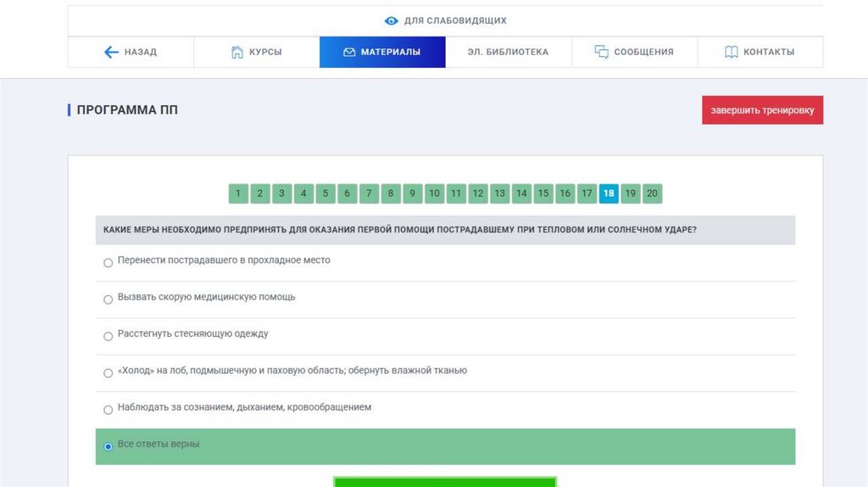Click question 17 square
Viewport: 868px width, 487px height.
tap(587, 193)
